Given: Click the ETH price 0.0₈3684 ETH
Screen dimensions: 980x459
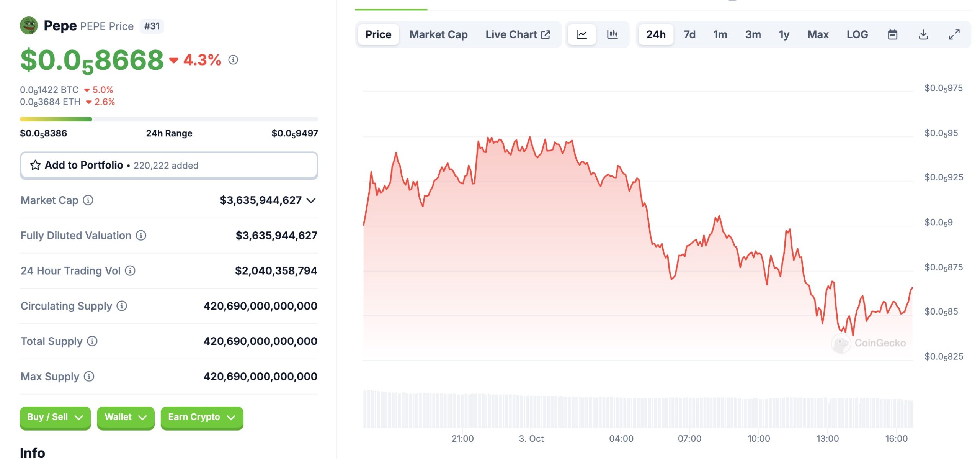Looking at the screenshot, I should (50, 102).
